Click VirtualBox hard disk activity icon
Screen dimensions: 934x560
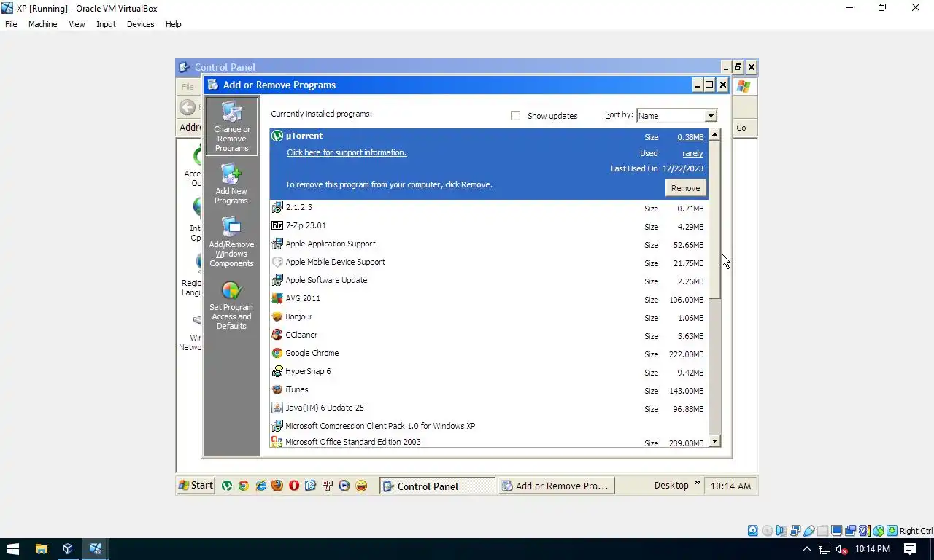[x=753, y=531]
